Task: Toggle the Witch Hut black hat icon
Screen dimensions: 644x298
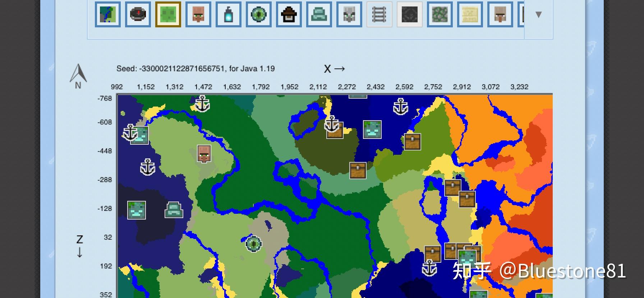Action: (x=289, y=14)
